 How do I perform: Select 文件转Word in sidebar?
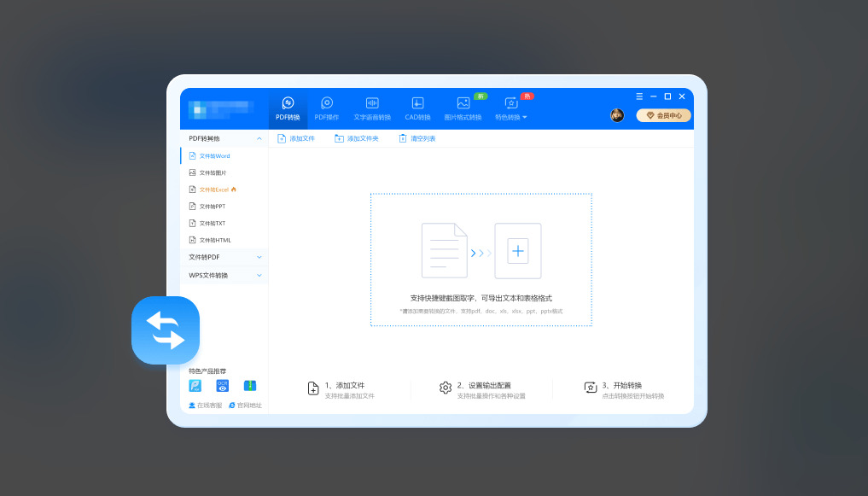pos(224,156)
